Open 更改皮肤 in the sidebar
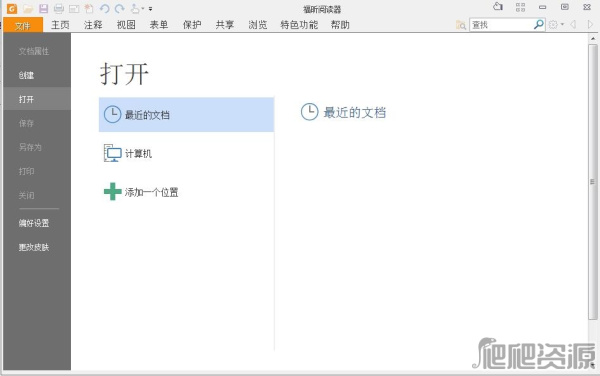The width and height of the screenshot is (600, 376). tap(37, 247)
